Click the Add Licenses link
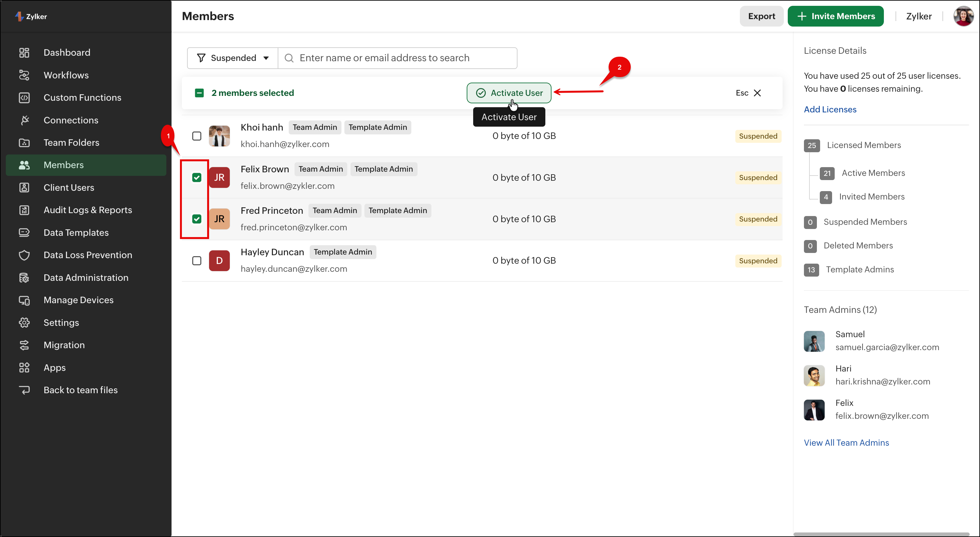Viewport: 980px width, 537px height. coord(830,109)
